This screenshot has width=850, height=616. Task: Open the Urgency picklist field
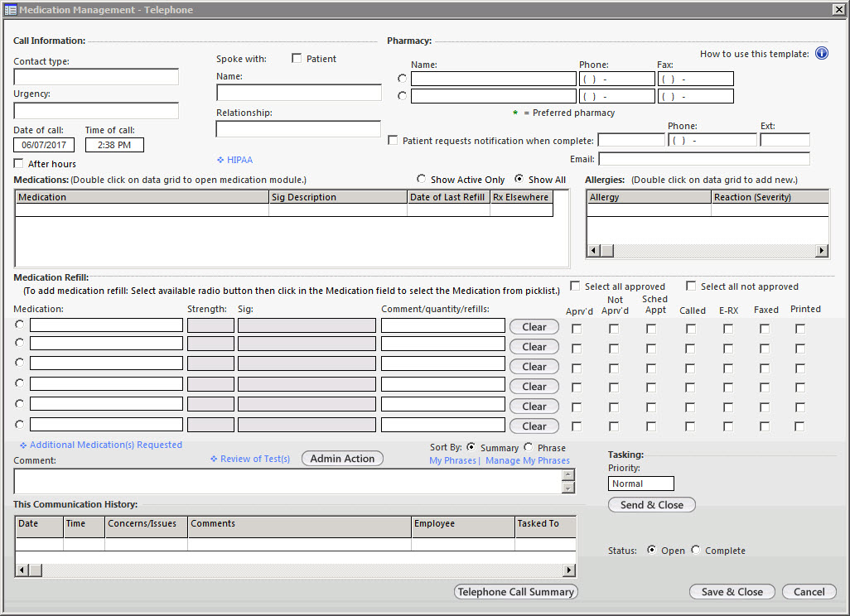click(96, 110)
